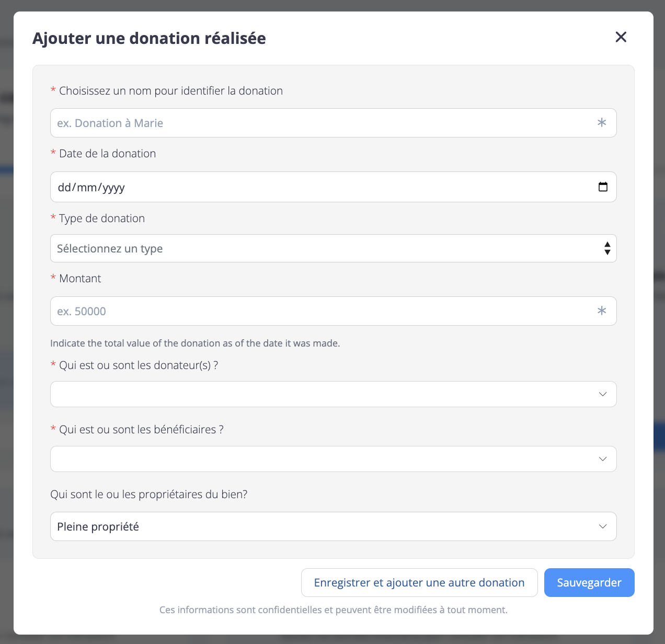
Task: Focus the Montant amount input
Action: [314, 311]
